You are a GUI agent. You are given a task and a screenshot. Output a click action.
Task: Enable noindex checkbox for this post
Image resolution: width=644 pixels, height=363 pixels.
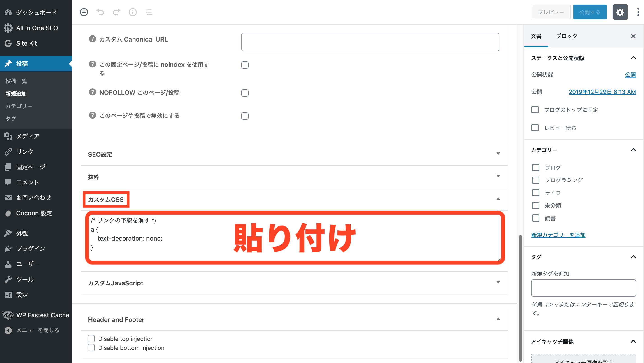click(x=245, y=65)
